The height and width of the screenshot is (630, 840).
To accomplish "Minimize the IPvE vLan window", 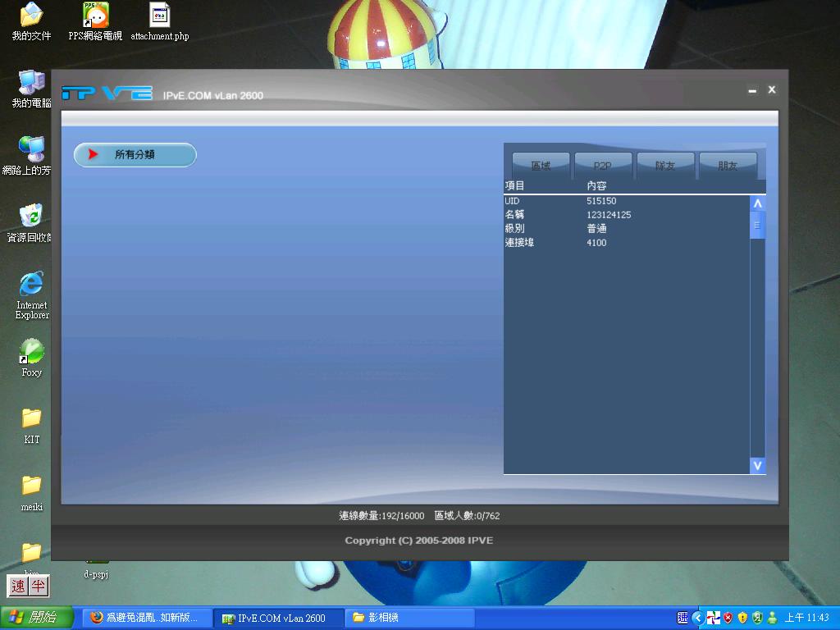I will (x=752, y=90).
